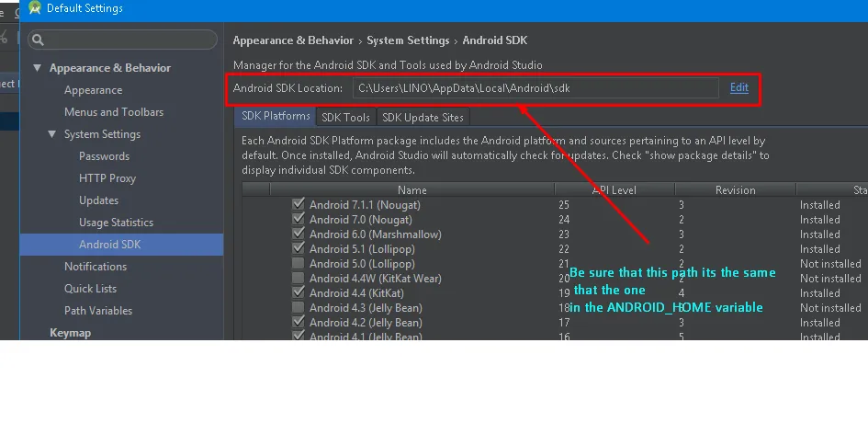The width and height of the screenshot is (868, 423).
Task: Uncheck Android 4.2 (Jelly Bean) checkbox
Action: [x=299, y=322]
